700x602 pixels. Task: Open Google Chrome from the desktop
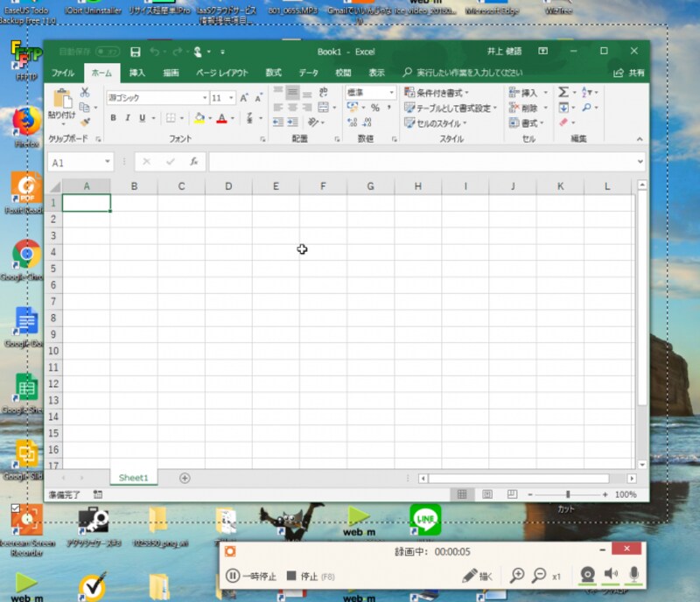point(26,255)
